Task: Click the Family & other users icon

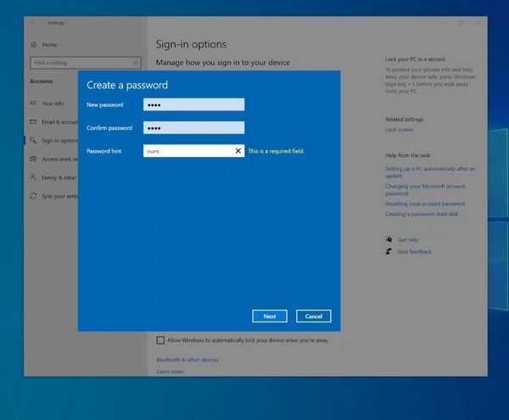Action: click(x=33, y=177)
